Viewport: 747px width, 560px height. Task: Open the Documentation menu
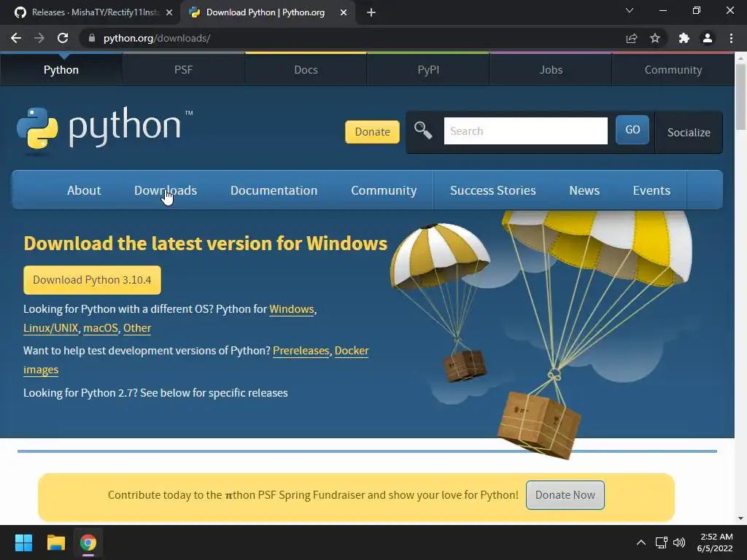coord(274,190)
